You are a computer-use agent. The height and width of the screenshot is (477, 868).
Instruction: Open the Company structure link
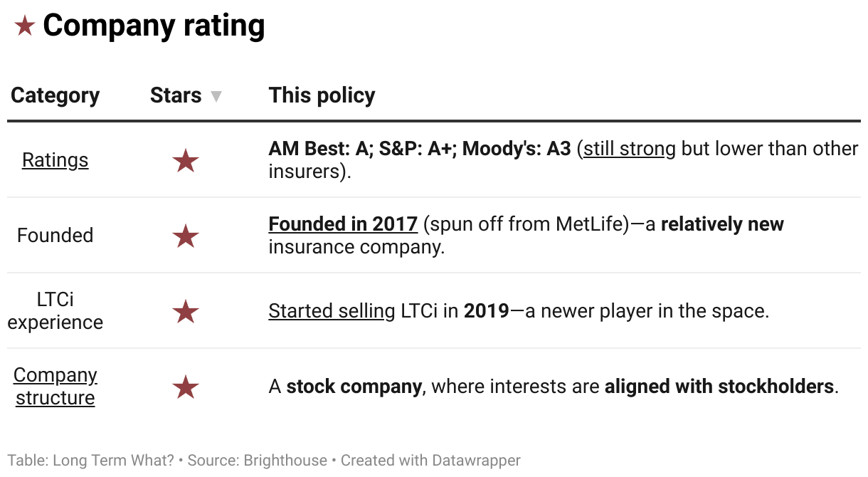tap(55, 386)
